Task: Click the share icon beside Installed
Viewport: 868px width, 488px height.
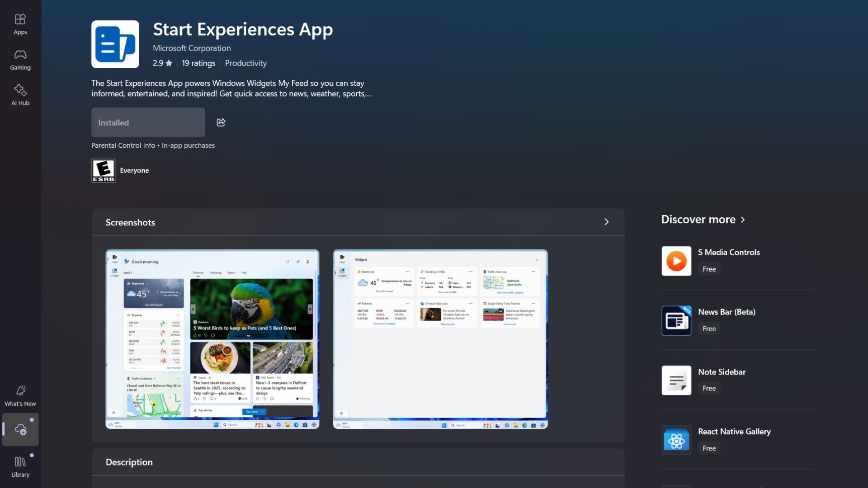Action: click(x=221, y=122)
